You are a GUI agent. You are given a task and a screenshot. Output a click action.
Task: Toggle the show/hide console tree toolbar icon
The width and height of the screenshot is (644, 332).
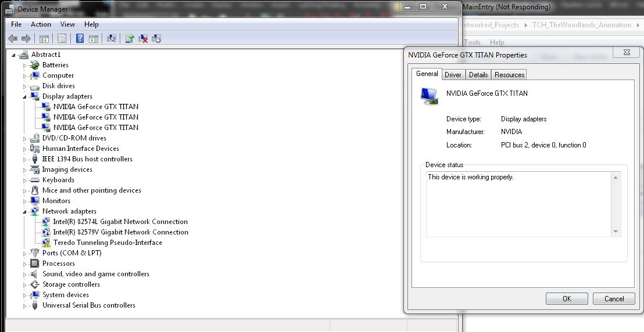44,38
